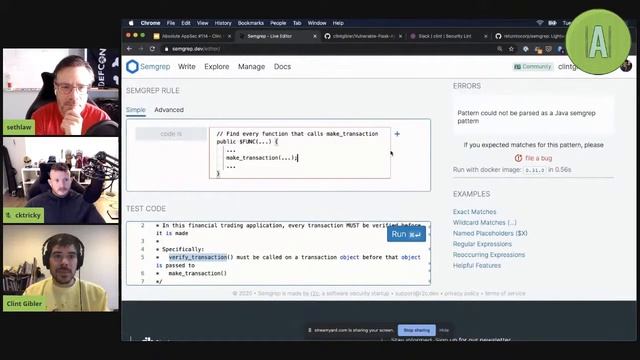This screenshot has height=360, width=640.
Task: Click the Stop sharing button
Action: [416, 330]
